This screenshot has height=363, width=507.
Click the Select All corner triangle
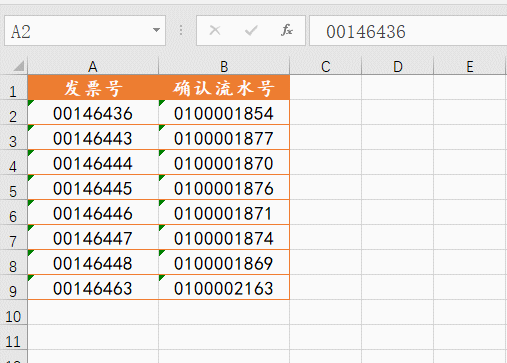18,66
